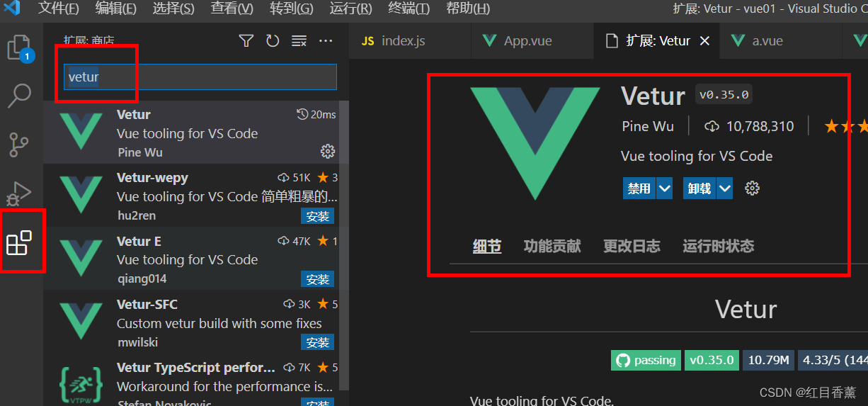Open the 终端(T) menu
Screen dimensions: 868x406
pos(409,9)
